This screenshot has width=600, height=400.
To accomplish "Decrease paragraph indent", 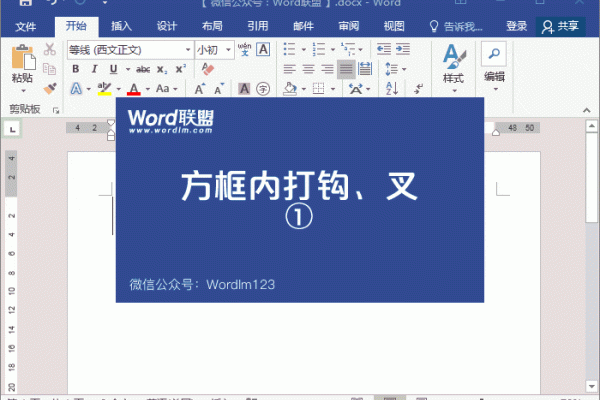I will (x=384, y=49).
